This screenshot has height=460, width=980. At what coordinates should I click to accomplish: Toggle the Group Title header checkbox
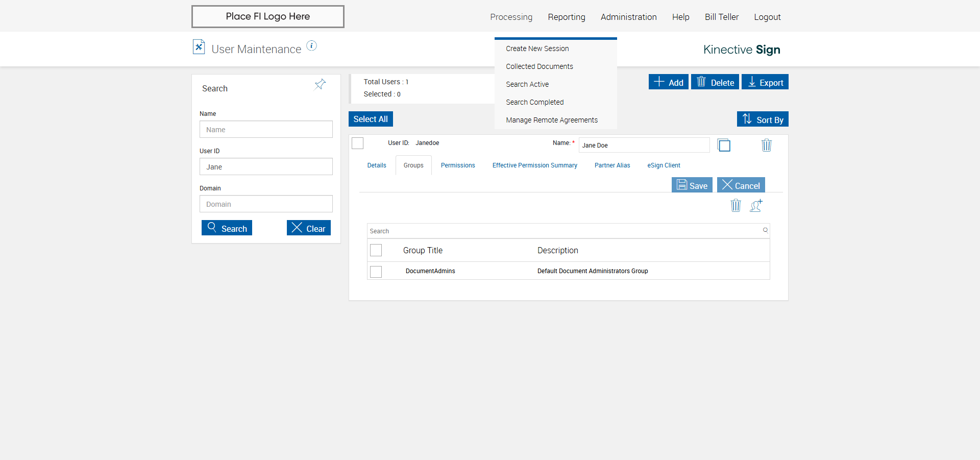tap(376, 250)
